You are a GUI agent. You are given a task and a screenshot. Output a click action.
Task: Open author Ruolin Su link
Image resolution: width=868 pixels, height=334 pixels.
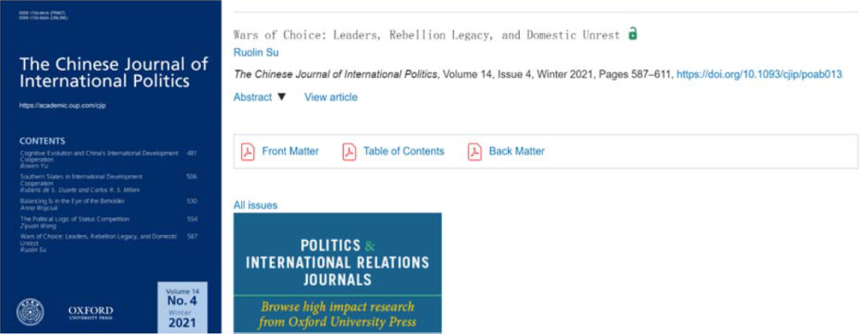[256, 53]
